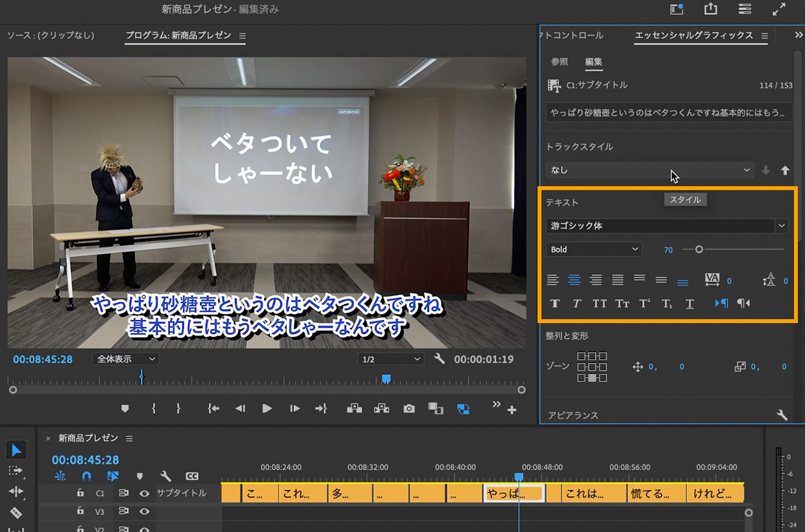The width and height of the screenshot is (805, 532).
Task: Play the program monitor
Action: (267, 409)
